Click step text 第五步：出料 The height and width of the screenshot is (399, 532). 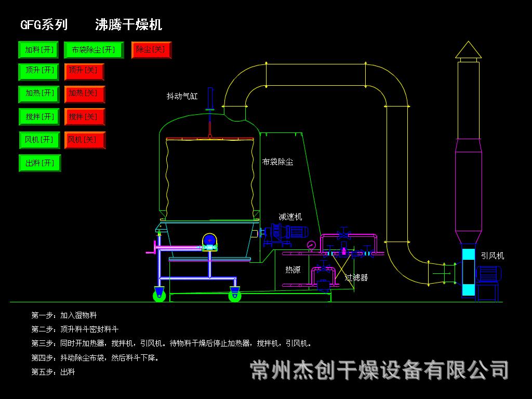[x=53, y=372]
